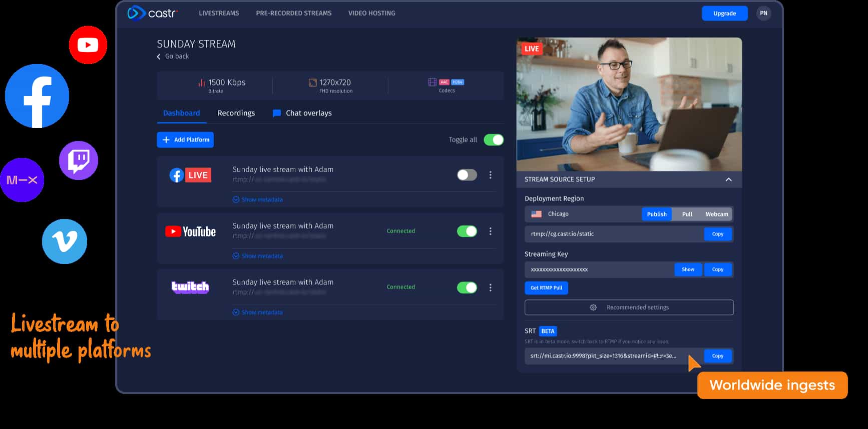Viewport: 868px width, 429px height.
Task: Click the SUNDAY STREAM title
Action: tap(196, 44)
